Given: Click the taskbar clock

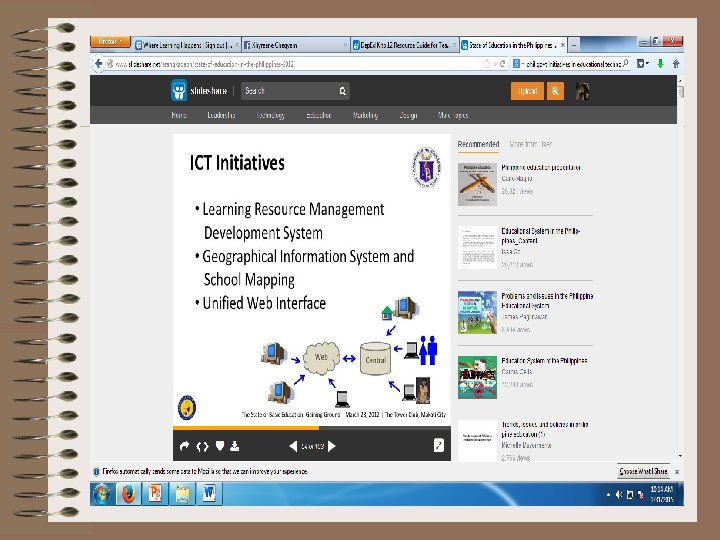Looking at the screenshot, I should tap(661, 494).
